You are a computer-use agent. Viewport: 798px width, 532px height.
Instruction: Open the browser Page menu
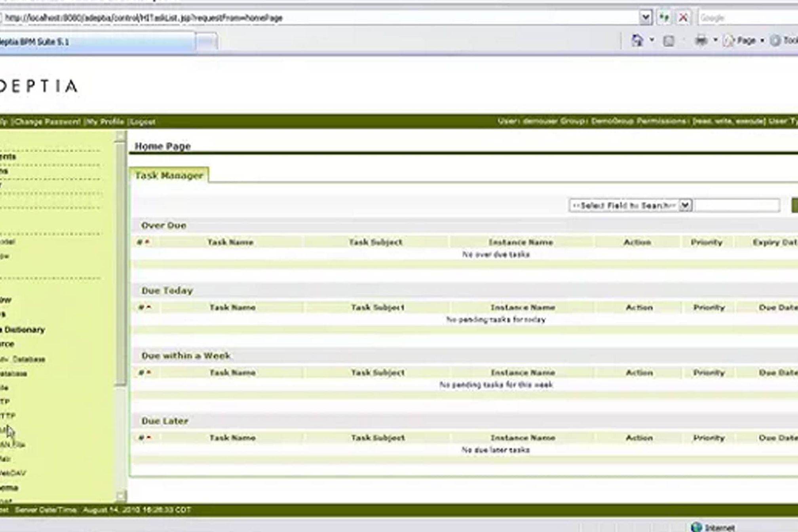(745, 40)
